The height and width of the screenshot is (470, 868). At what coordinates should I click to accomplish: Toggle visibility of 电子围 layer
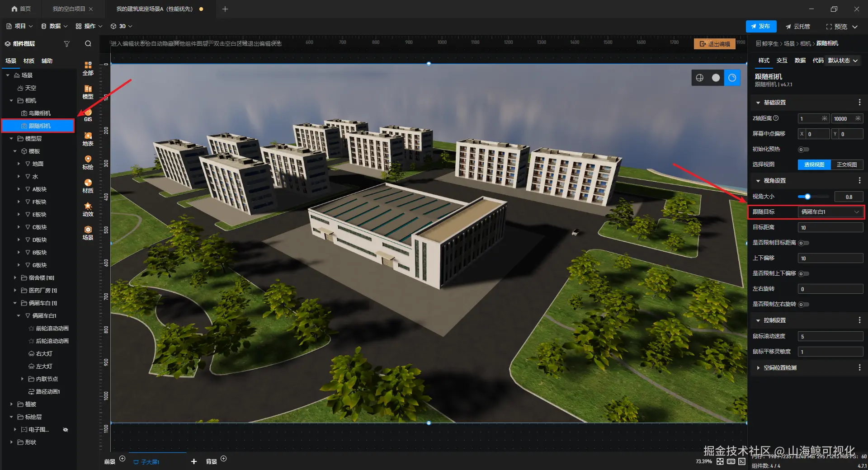click(66, 430)
